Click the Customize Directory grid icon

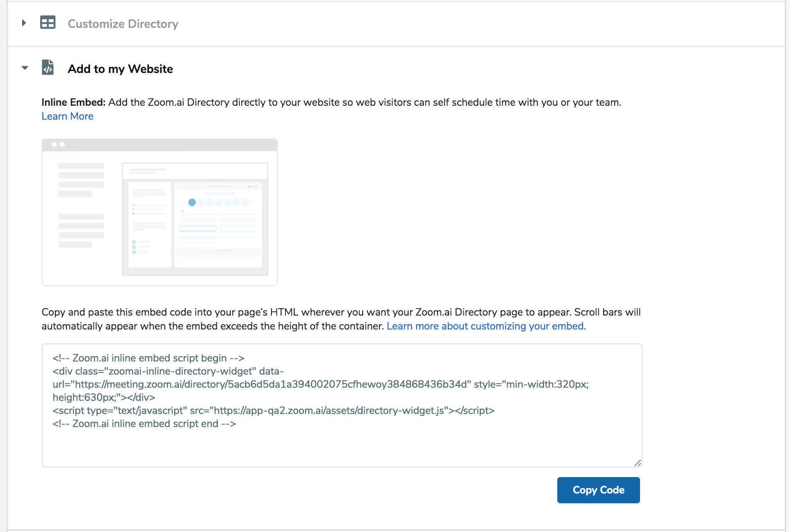pyautogui.click(x=48, y=23)
